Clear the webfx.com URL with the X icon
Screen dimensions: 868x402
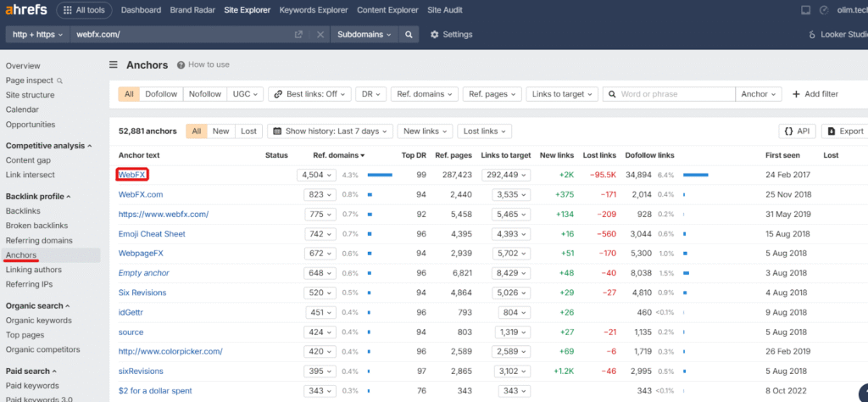[320, 35]
